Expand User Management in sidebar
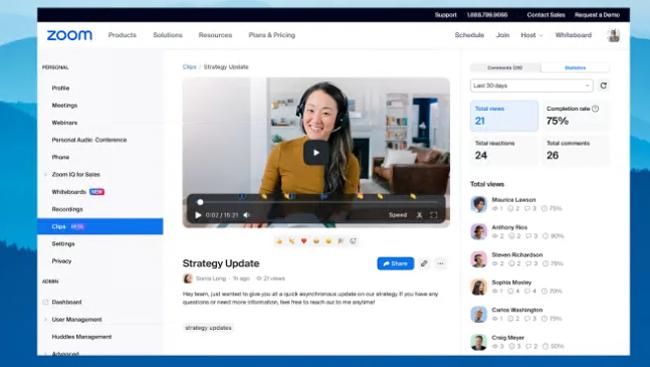 pos(45,319)
